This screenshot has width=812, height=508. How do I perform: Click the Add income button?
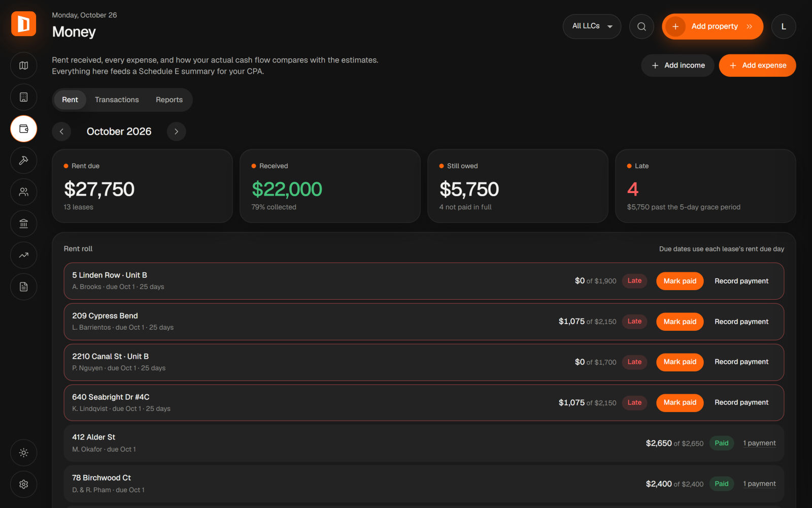pyautogui.click(x=678, y=66)
